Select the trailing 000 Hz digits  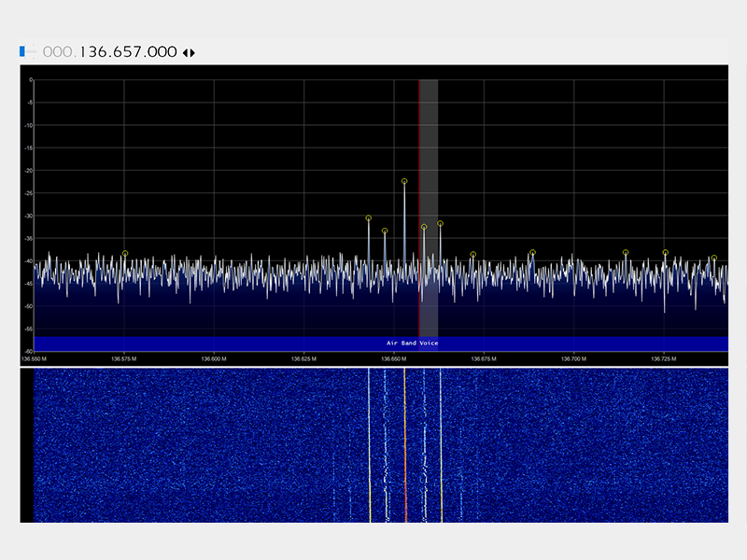coord(161,52)
